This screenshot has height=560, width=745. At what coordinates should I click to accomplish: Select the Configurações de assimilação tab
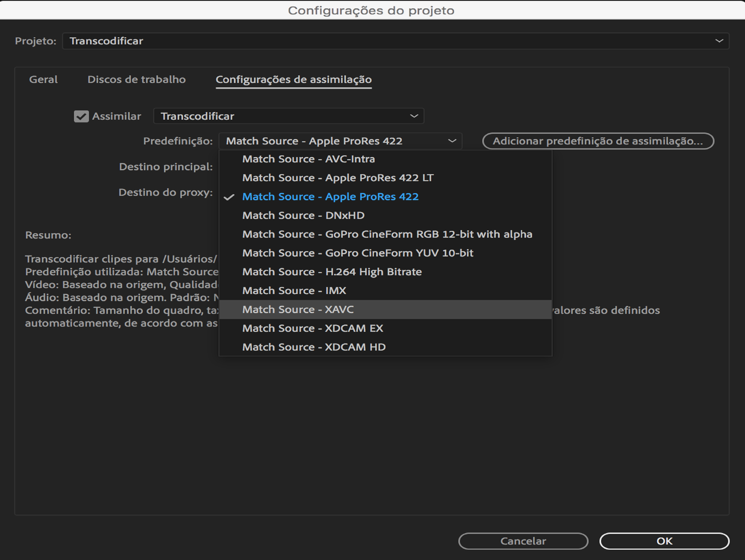tap(293, 79)
